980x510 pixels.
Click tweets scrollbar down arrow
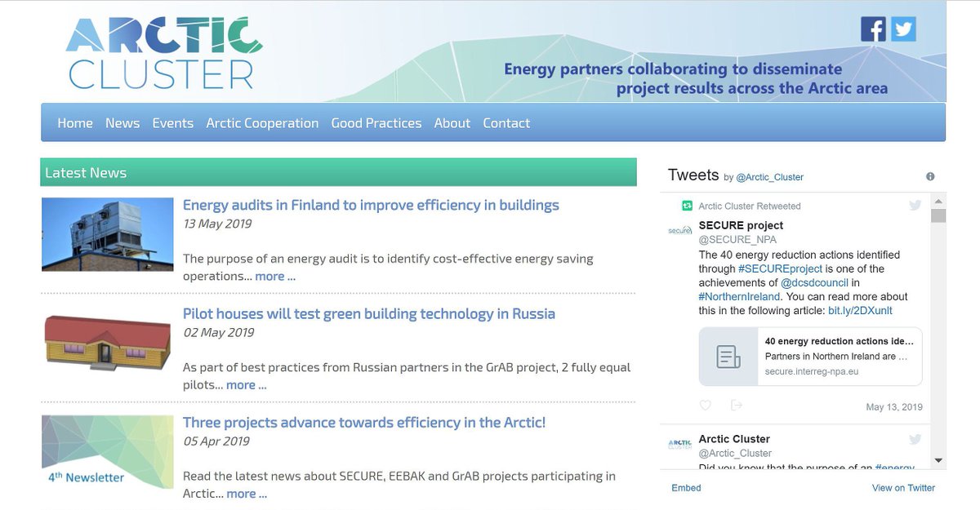coord(938,461)
